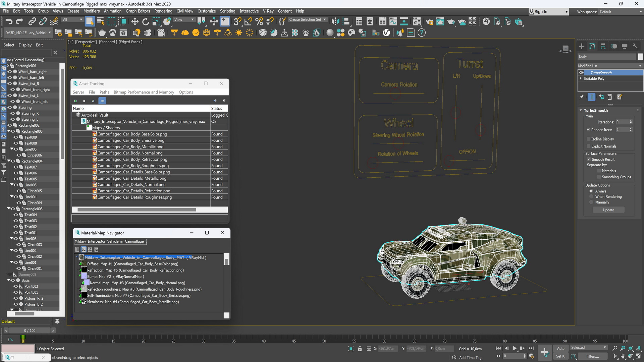Go to the Start frame

(498, 349)
